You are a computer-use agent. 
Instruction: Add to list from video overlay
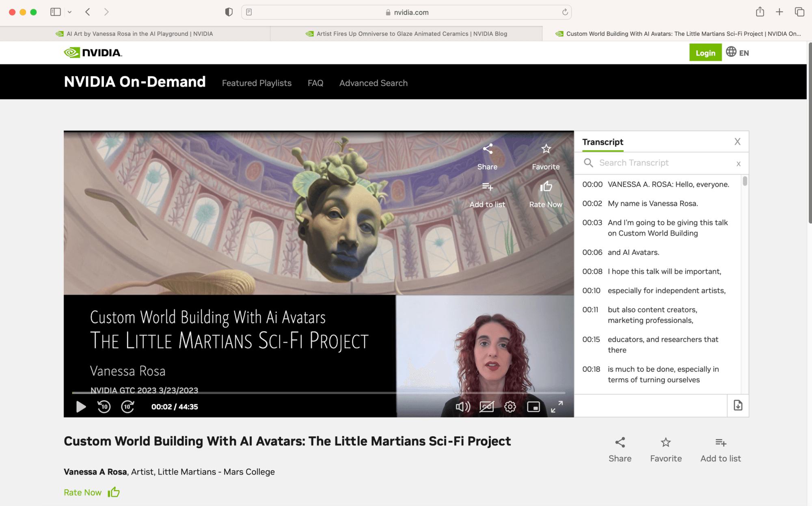487,195
